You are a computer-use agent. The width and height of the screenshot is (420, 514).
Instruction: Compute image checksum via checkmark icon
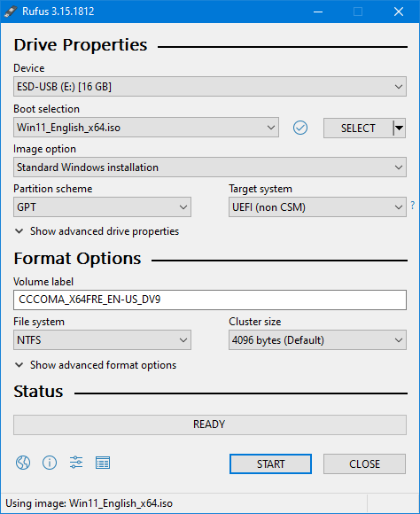coord(300,128)
